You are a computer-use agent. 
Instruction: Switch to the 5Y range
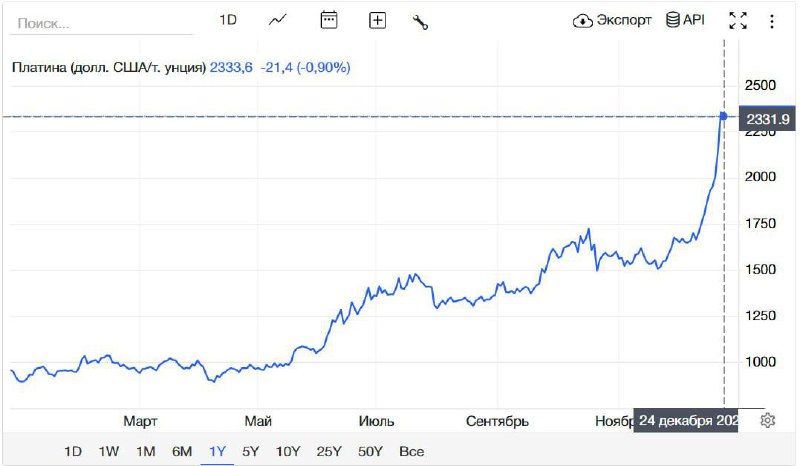tap(250, 451)
